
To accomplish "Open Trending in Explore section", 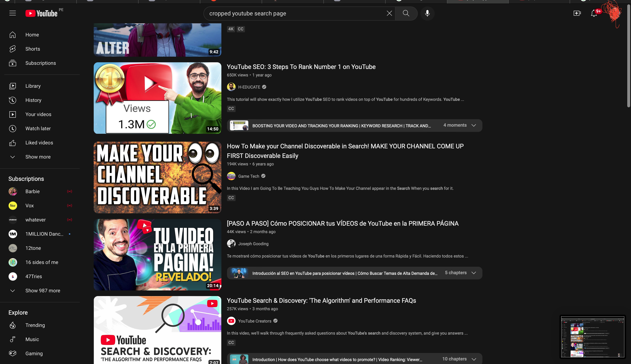I will point(35,325).
